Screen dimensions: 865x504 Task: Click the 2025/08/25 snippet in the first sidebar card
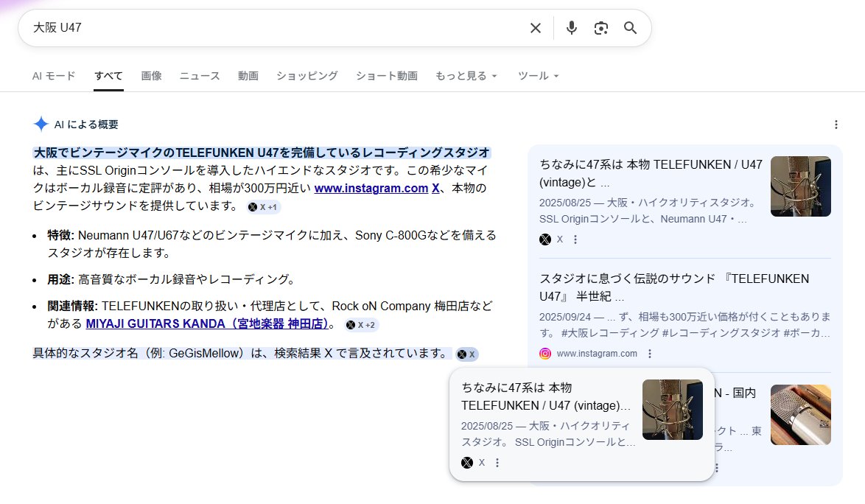coord(648,211)
